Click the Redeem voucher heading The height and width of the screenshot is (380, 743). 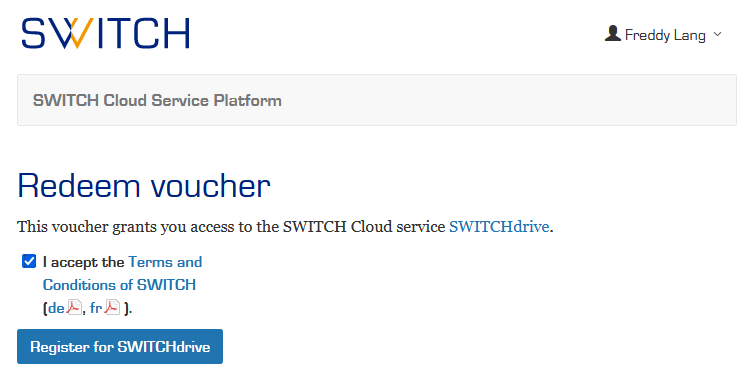(x=144, y=185)
